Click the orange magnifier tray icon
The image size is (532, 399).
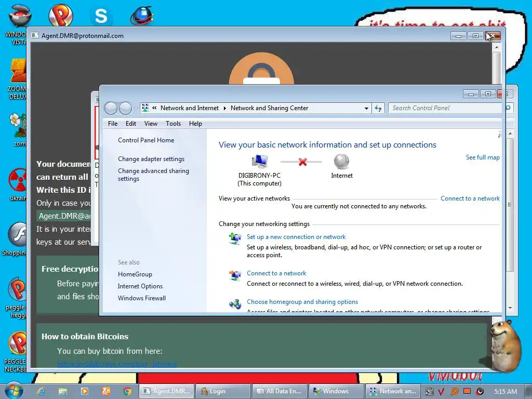(x=454, y=392)
